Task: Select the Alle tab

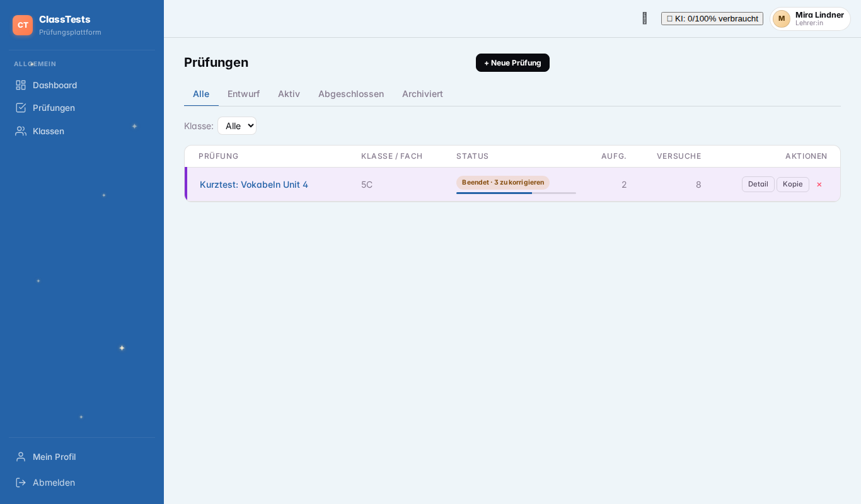Action: pos(201,94)
